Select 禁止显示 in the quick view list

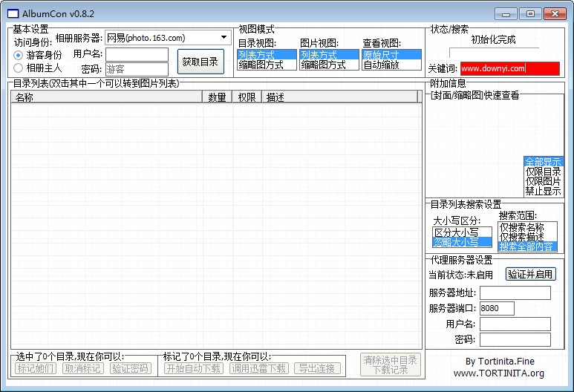tap(543, 191)
